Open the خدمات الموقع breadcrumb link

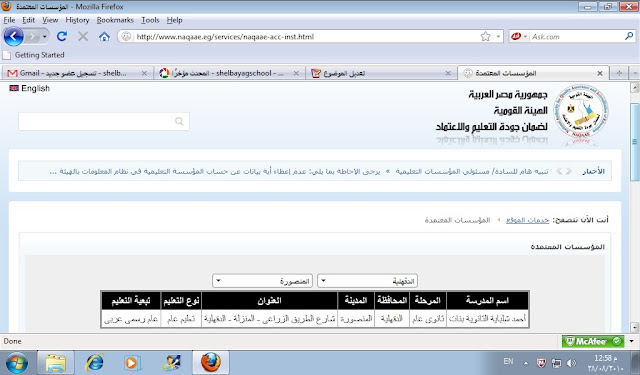pyautogui.click(x=527, y=220)
